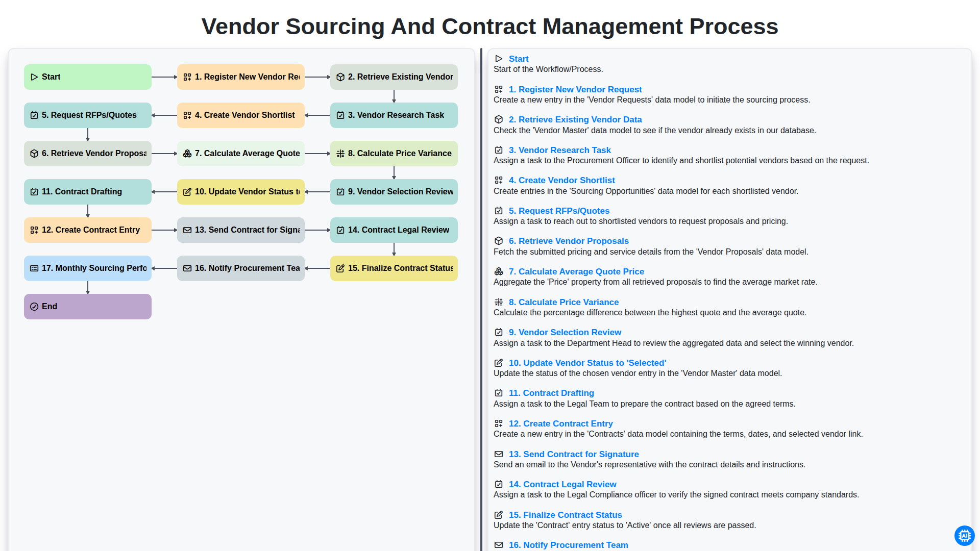
Task: Click edit icon on Finalize Contract Status node
Action: click(340, 268)
